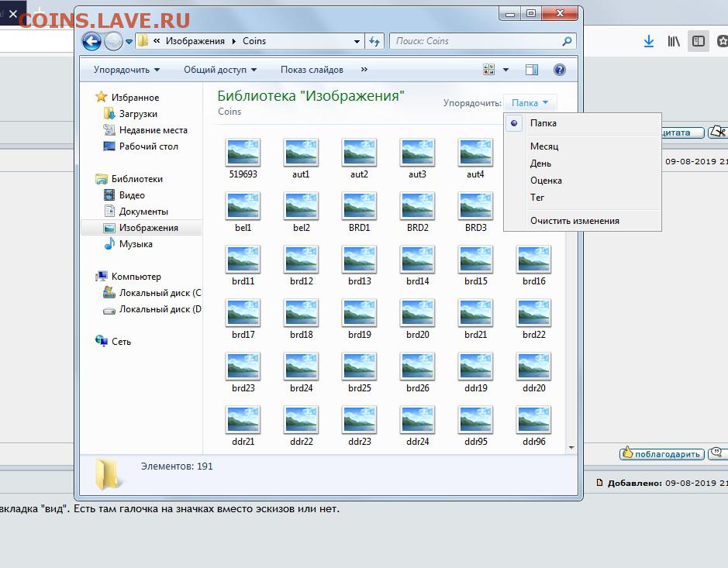Select Компьютер in navigation pane
The width and height of the screenshot is (728, 568).
click(x=128, y=277)
